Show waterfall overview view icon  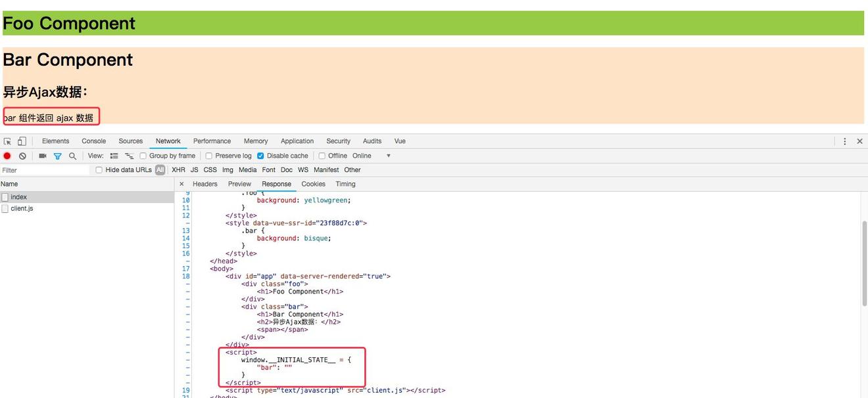tap(129, 156)
